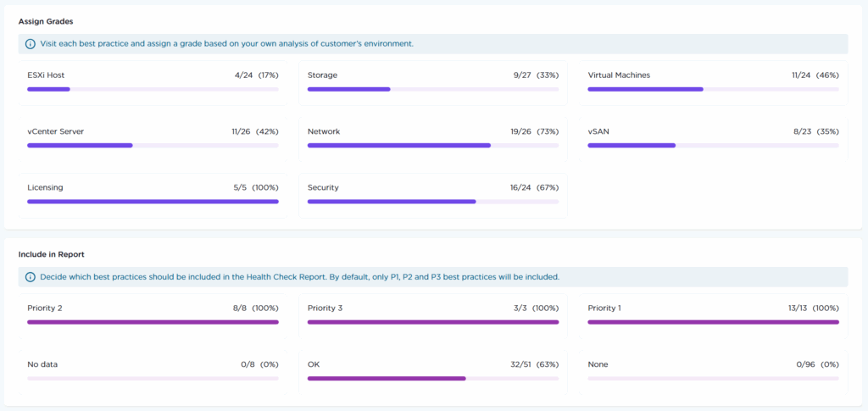Click the OK progress bar

coord(432,379)
